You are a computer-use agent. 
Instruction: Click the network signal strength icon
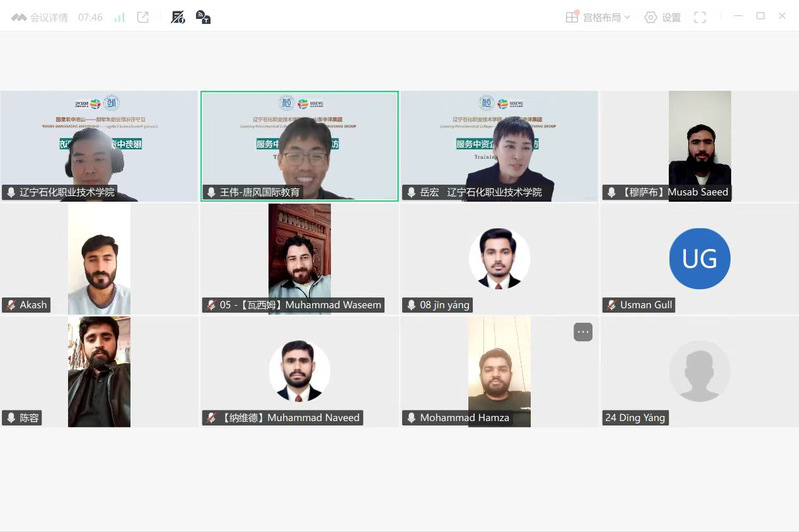[x=119, y=17]
